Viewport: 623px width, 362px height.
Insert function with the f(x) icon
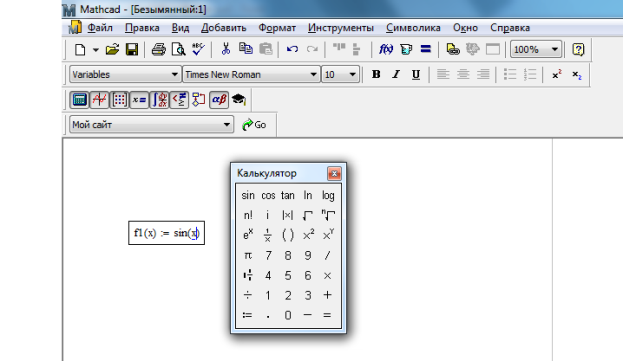(x=386, y=50)
